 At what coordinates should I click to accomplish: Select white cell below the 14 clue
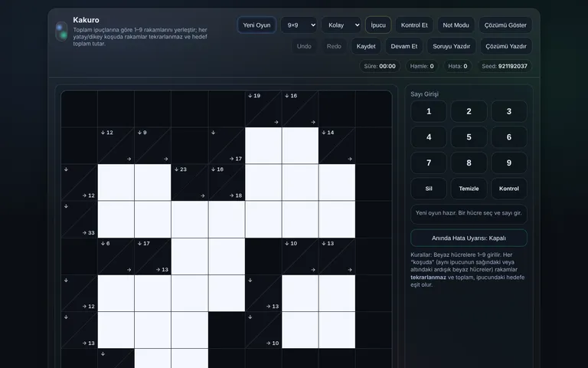(x=337, y=182)
